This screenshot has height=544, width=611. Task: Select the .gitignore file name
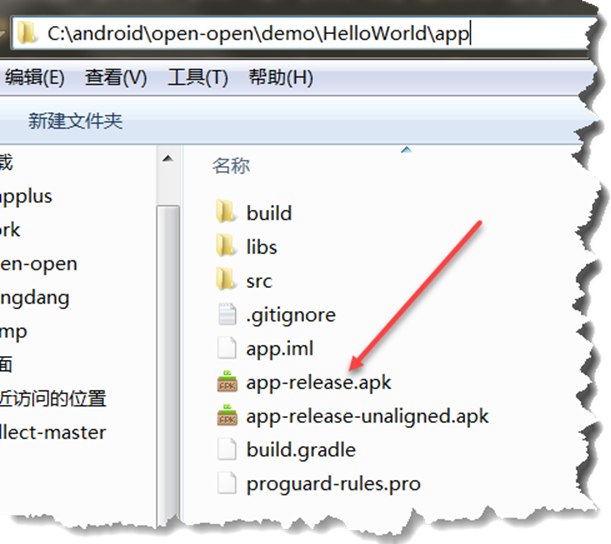click(291, 315)
